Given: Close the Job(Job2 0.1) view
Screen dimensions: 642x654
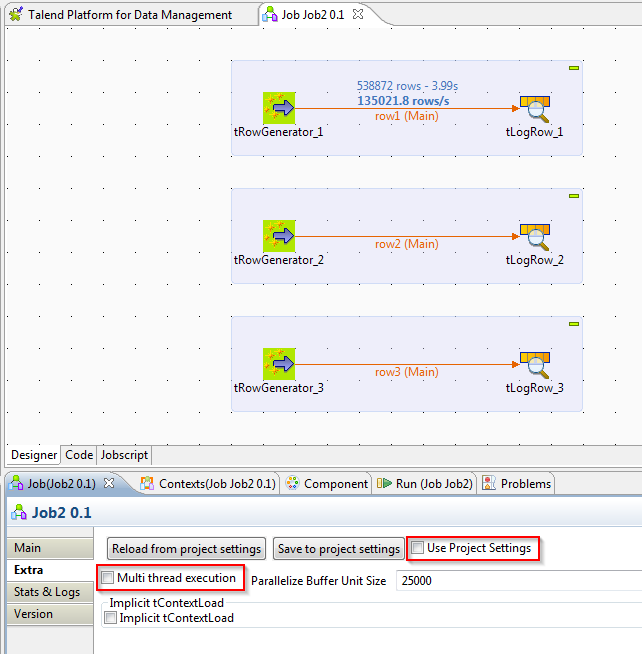Looking at the screenshot, I should coord(109,483).
